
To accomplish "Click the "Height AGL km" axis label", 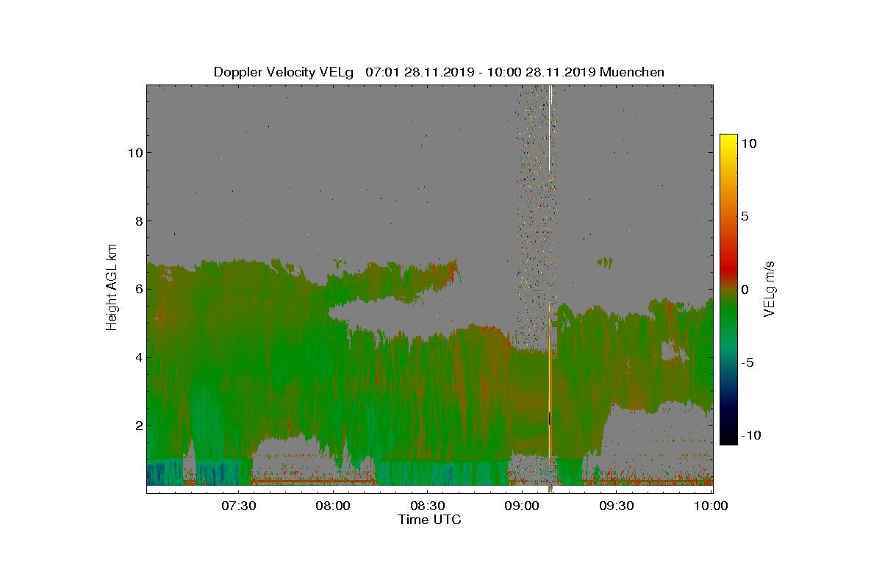I will tap(112, 287).
